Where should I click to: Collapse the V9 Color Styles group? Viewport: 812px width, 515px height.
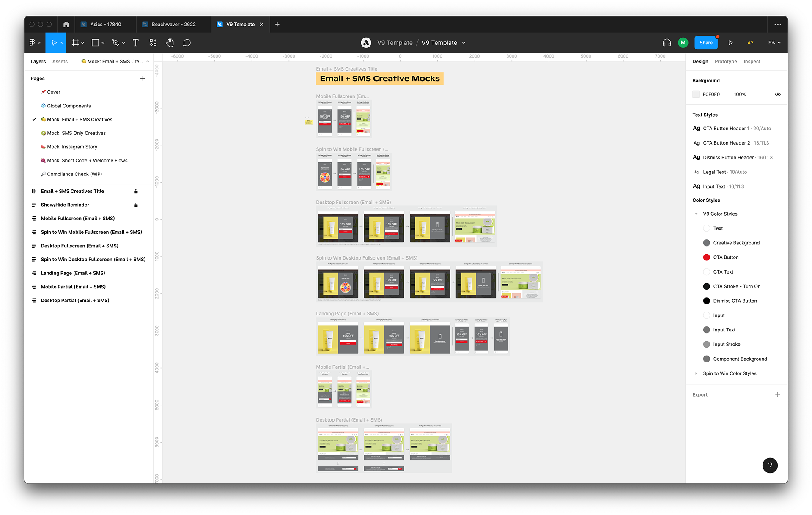coord(696,214)
